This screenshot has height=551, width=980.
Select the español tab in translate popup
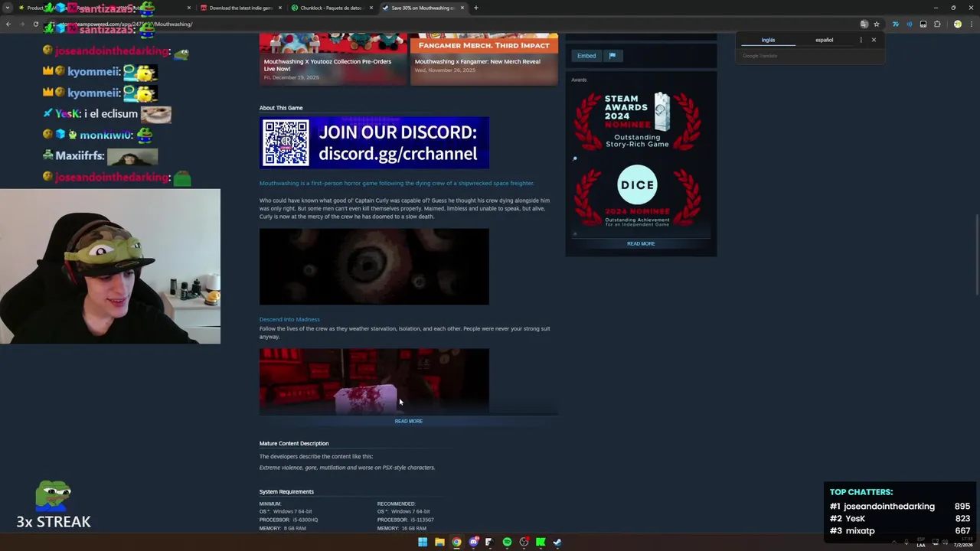point(824,40)
